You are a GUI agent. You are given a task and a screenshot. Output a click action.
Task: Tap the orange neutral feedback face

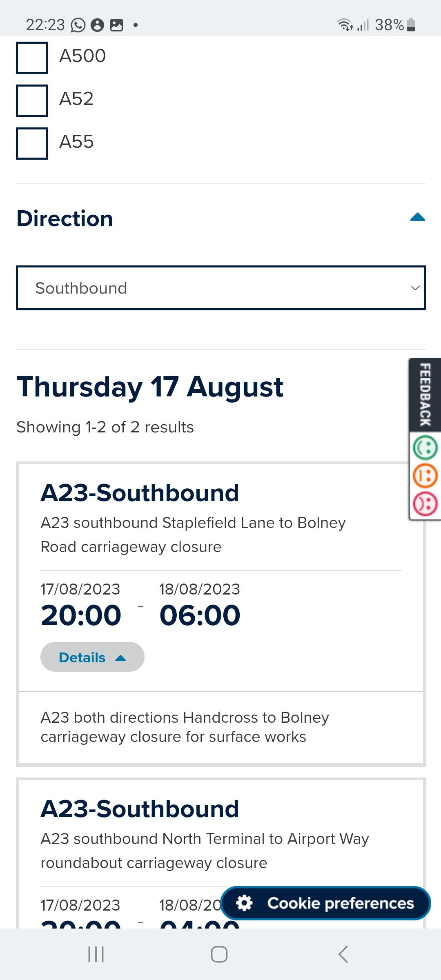[425, 476]
